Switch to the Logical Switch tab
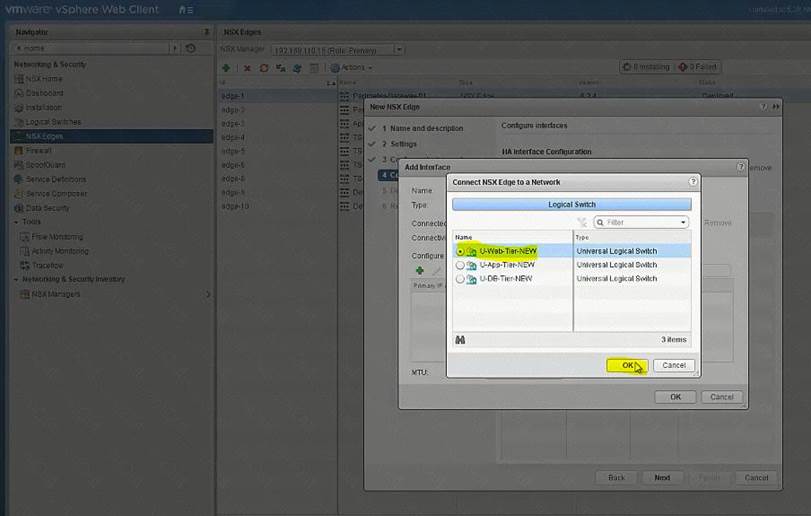The width and height of the screenshot is (811, 516). 571,203
